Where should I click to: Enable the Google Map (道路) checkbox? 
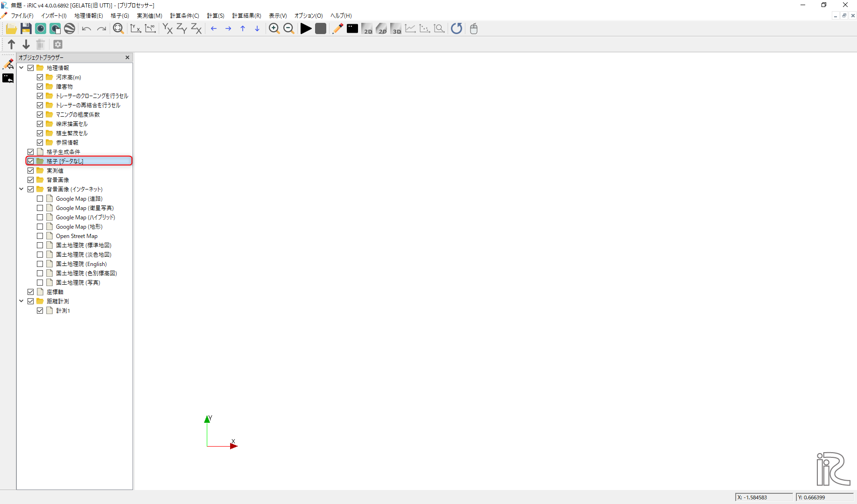click(x=40, y=199)
